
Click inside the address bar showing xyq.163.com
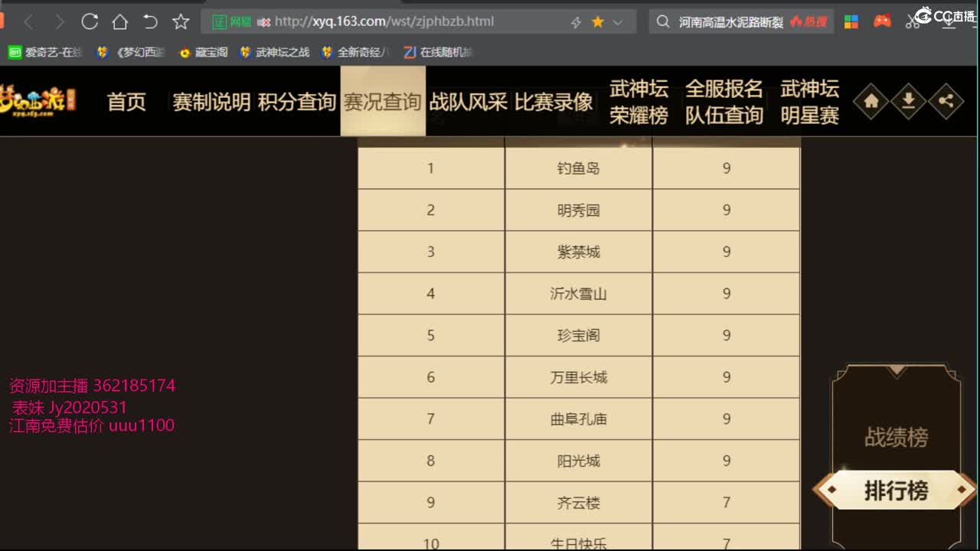(383, 21)
